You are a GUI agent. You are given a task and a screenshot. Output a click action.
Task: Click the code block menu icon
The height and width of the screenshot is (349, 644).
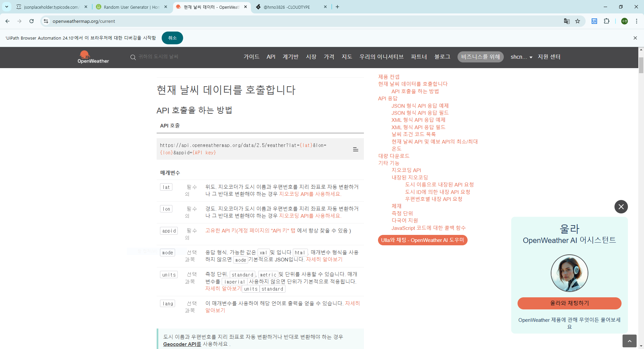coord(356,149)
